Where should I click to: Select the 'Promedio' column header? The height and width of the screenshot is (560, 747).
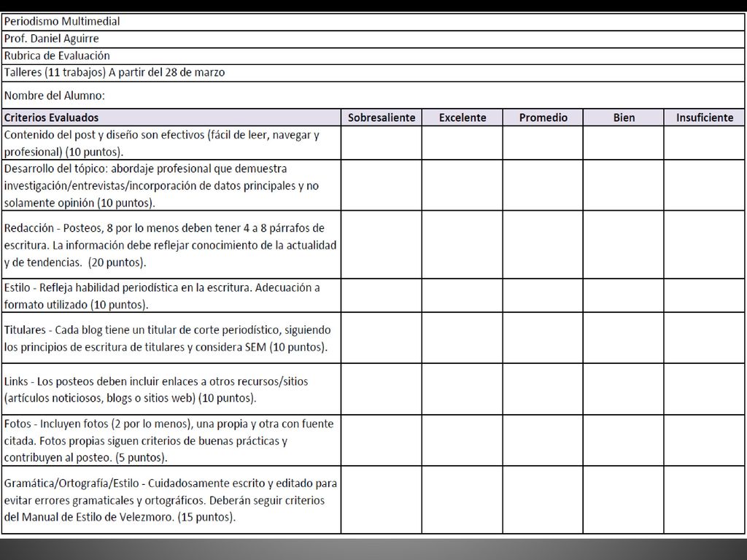(x=543, y=117)
